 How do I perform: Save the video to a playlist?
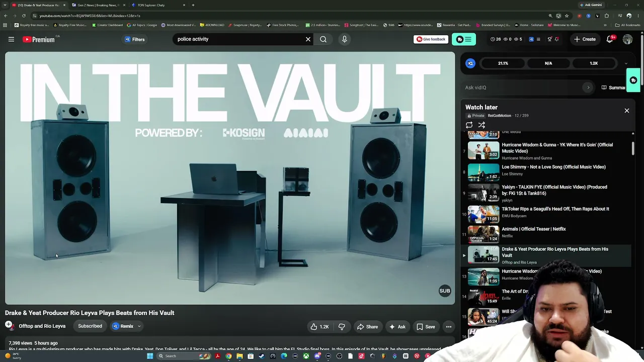[x=426, y=327]
